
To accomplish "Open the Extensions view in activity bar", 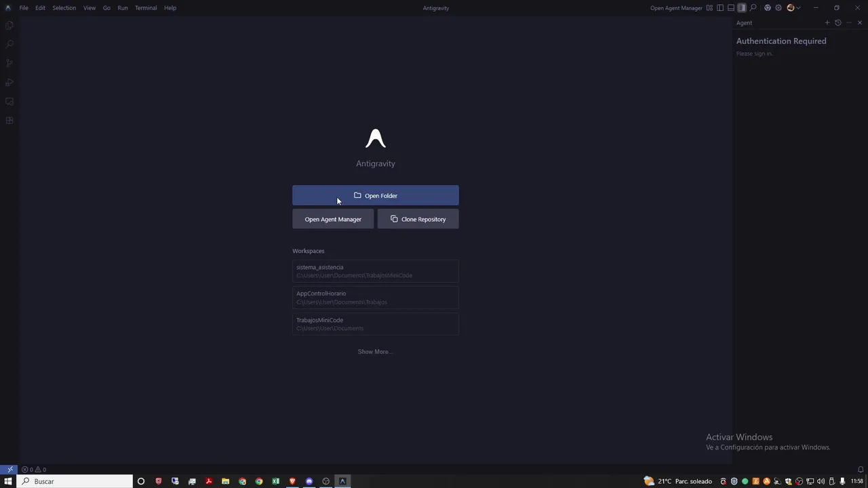I will (9, 121).
